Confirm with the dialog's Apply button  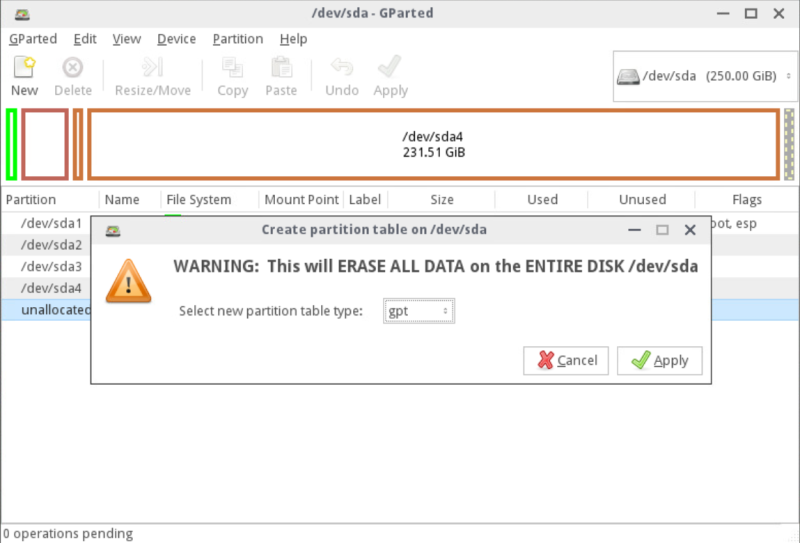tap(659, 360)
